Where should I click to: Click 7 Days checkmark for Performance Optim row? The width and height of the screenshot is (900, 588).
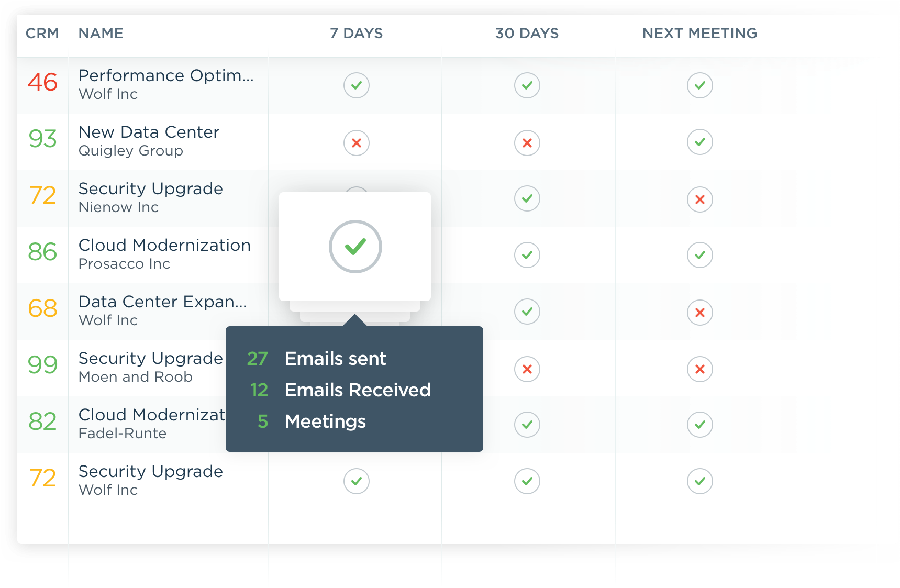[x=356, y=85]
